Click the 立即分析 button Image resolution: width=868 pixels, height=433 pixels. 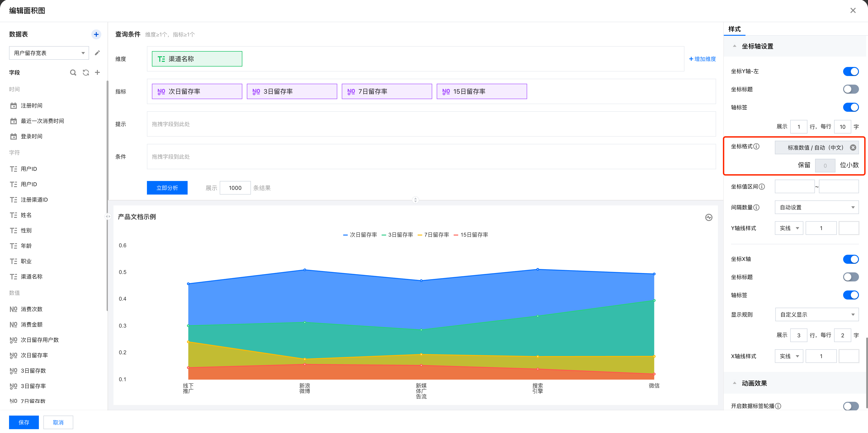click(167, 188)
